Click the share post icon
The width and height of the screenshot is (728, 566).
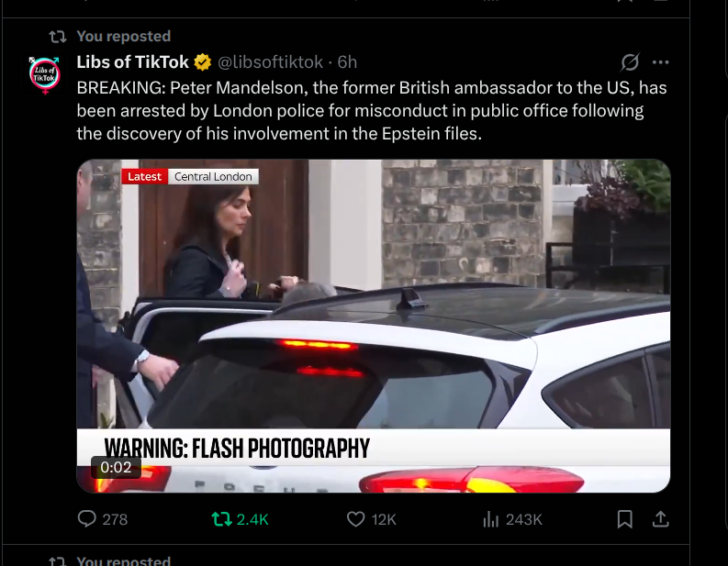pos(660,519)
